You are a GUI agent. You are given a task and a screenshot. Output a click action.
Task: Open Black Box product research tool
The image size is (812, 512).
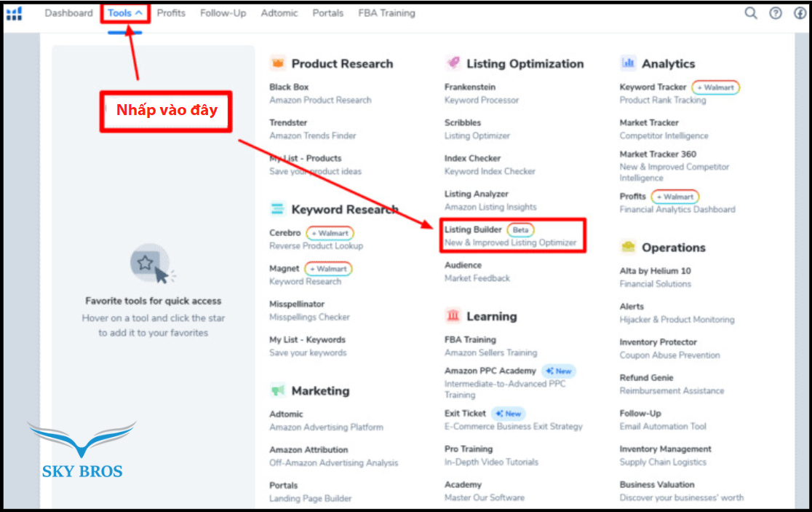coord(289,87)
